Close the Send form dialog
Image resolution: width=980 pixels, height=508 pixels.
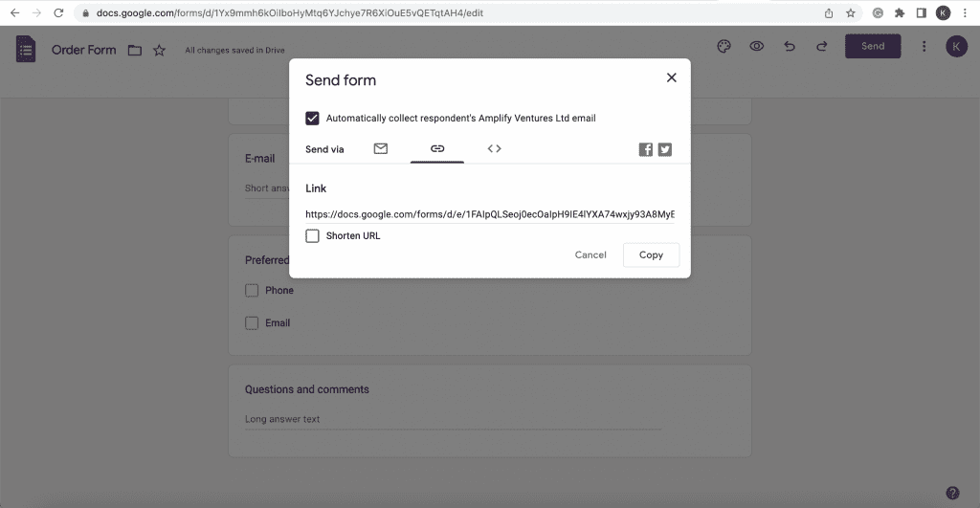pyautogui.click(x=671, y=77)
